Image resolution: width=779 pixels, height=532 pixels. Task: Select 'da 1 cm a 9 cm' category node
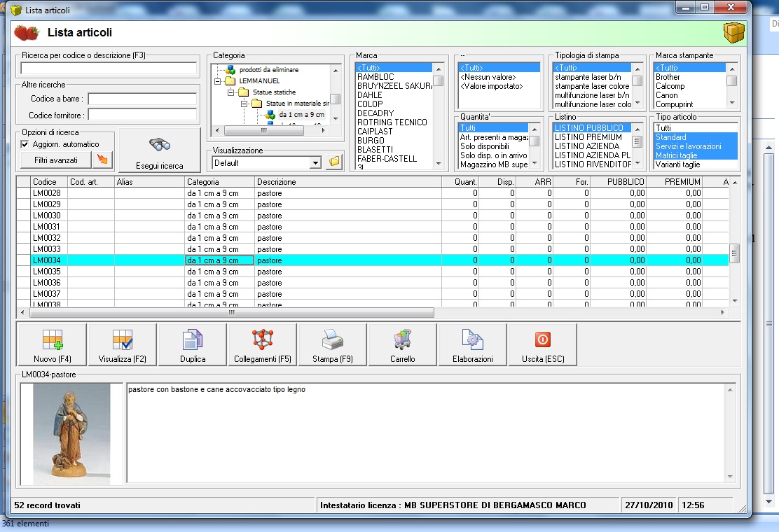(301, 115)
